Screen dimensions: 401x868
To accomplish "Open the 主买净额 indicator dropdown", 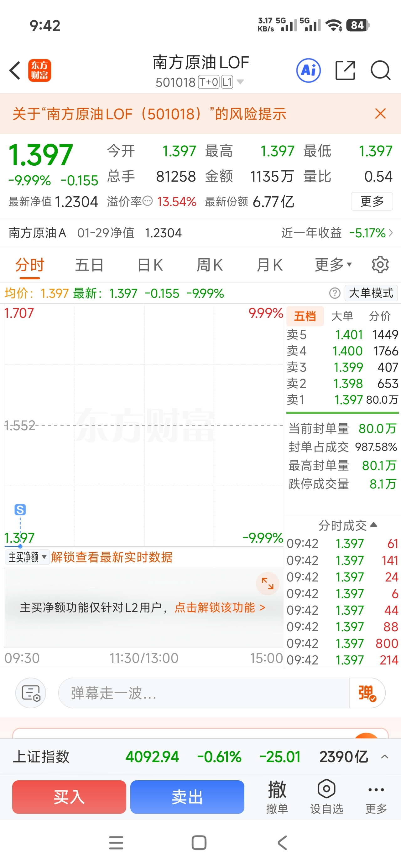I will (x=27, y=557).
